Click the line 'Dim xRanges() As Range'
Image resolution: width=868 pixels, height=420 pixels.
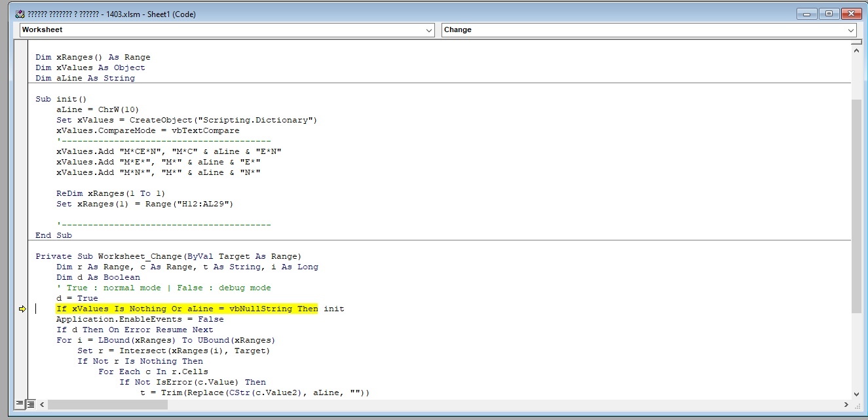point(93,57)
